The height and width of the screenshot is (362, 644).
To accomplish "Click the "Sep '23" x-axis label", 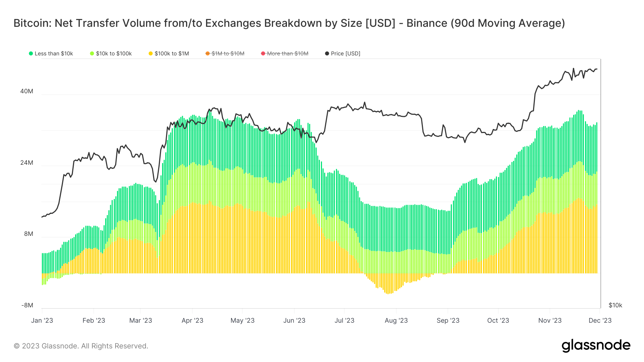I will click(x=448, y=321).
